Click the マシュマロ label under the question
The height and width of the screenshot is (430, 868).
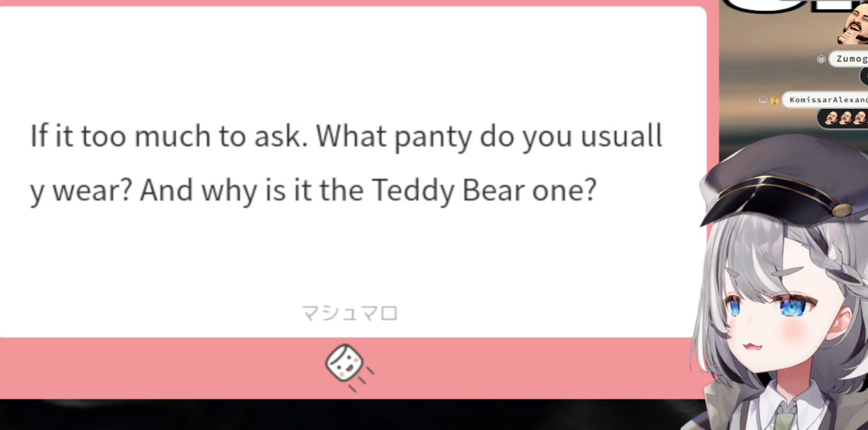350,313
